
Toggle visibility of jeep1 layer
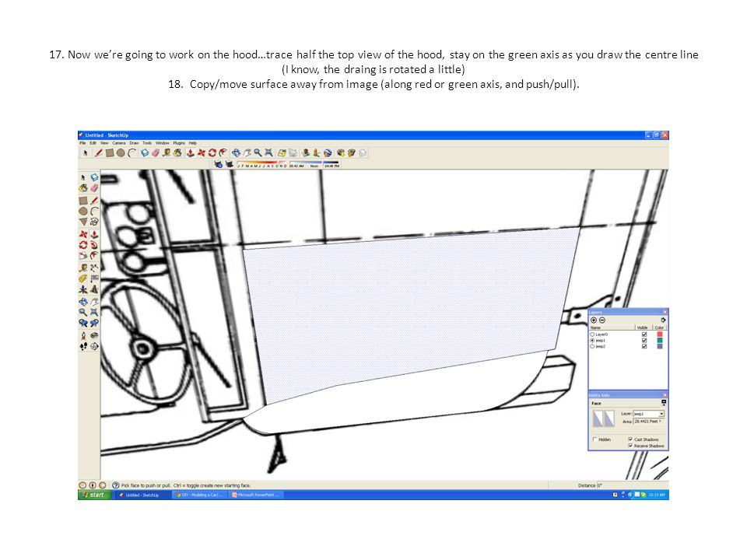pyautogui.click(x=644, y=341)
